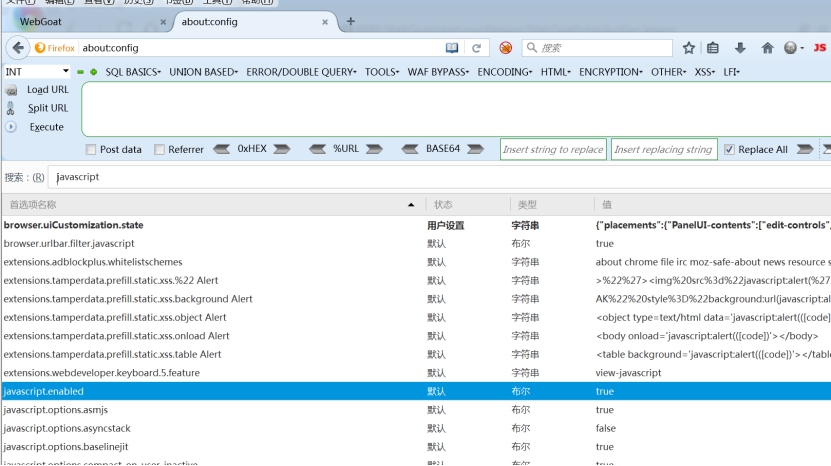Viewport: 831px width, 466px height.
Task: Encode hex with right arrow beside 0xHEX
Action: [282, 150]
